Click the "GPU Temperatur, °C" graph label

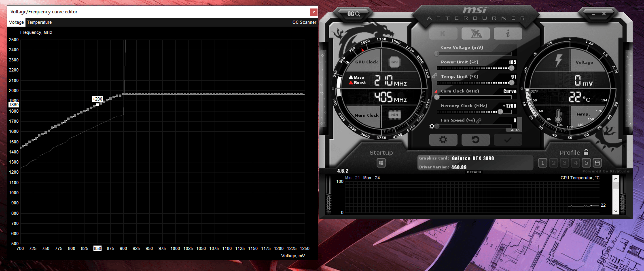pos(580,178)
